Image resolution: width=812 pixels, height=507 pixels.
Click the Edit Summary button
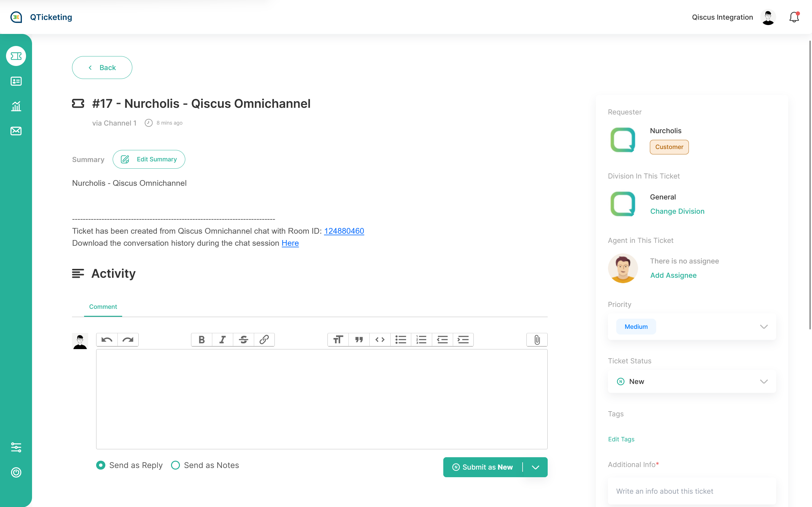point(149,159)
